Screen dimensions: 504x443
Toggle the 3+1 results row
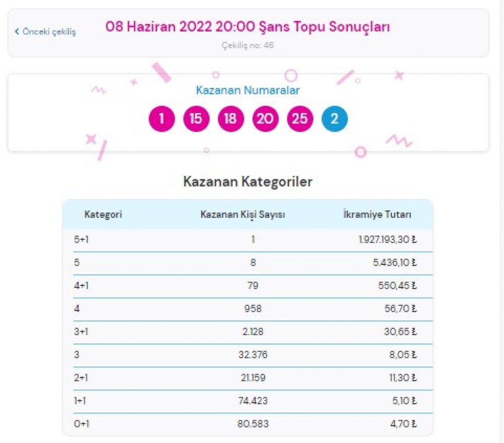tap(248, 332)
